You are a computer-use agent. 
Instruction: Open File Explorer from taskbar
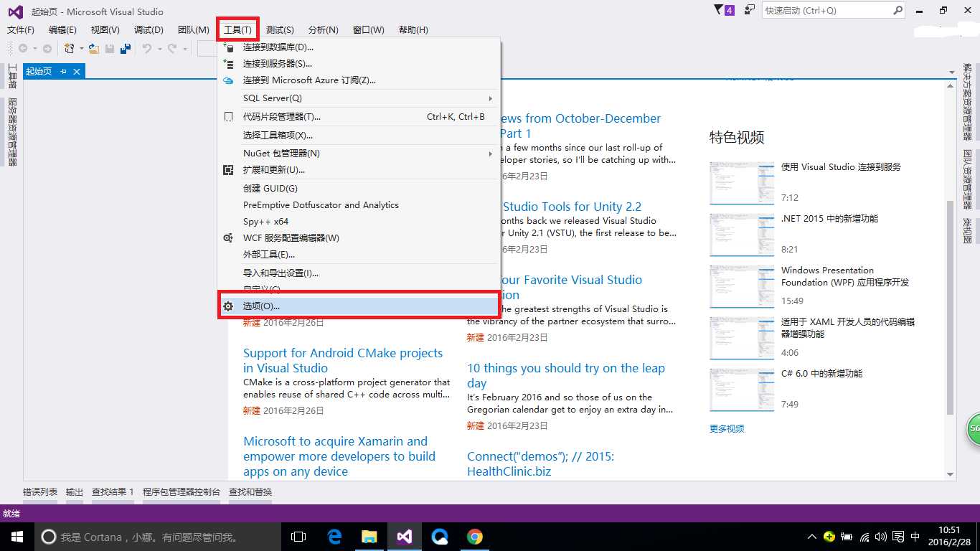[x=369, y=537]
